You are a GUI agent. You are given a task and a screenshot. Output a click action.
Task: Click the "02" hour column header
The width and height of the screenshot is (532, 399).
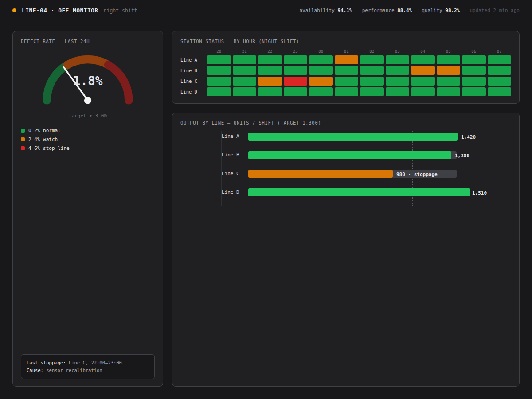pos(372,51)
